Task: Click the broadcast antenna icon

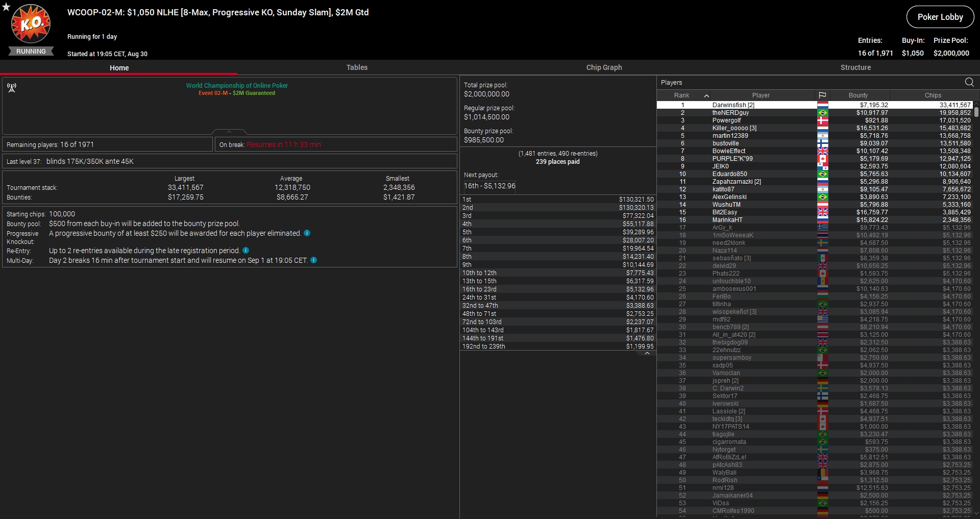Action: [12, 88]
